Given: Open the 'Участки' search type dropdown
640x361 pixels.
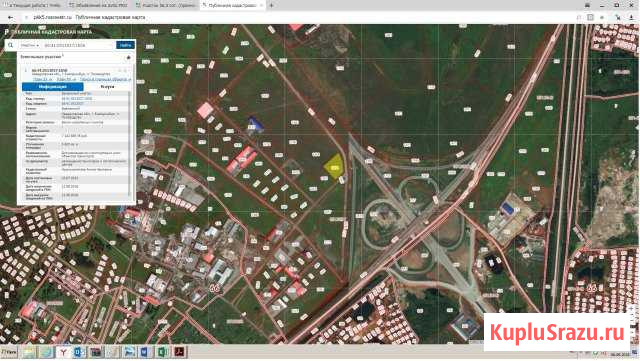Looking at the screenshot, I should (30, 45).
